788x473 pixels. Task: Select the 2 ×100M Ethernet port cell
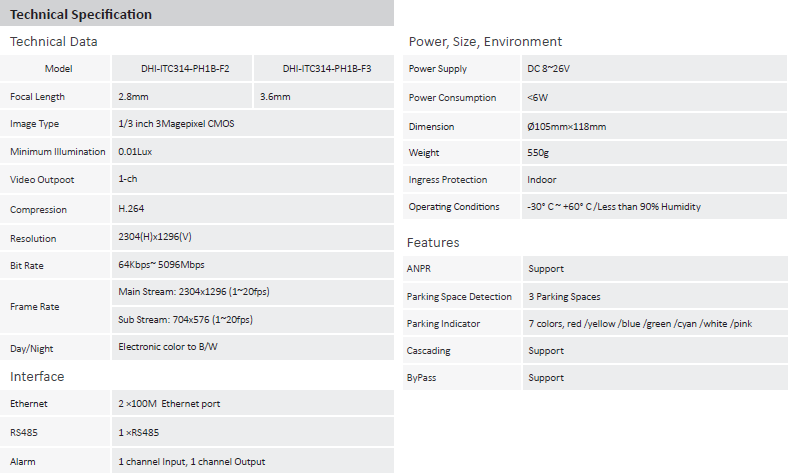[253, 403]
